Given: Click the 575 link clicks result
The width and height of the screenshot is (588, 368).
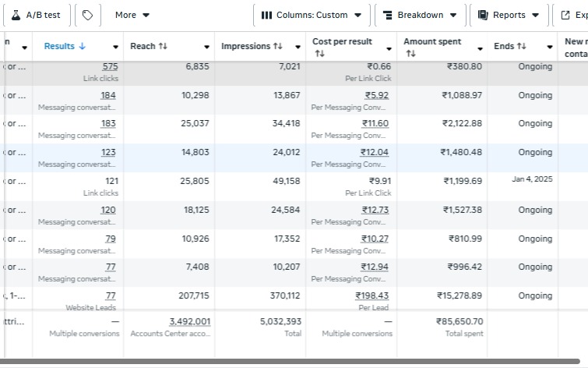Looking at the screenshot, I should 110,67.
